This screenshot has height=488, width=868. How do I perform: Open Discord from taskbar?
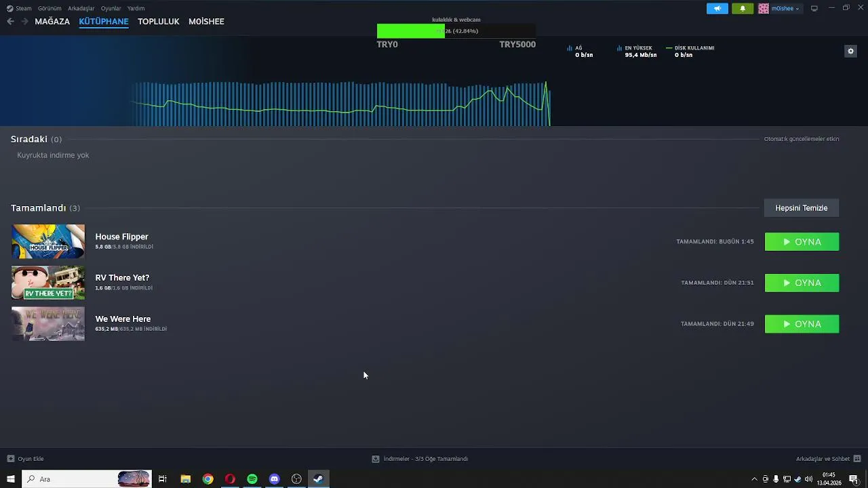[x=274, y=479]
